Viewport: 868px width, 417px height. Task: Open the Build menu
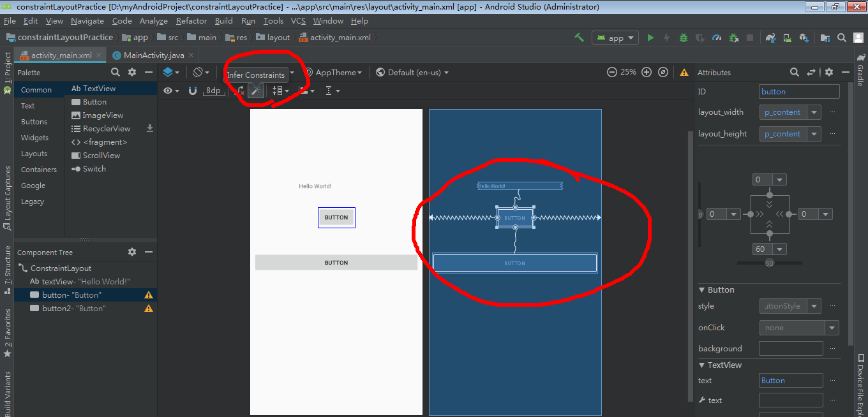point(223,20)
